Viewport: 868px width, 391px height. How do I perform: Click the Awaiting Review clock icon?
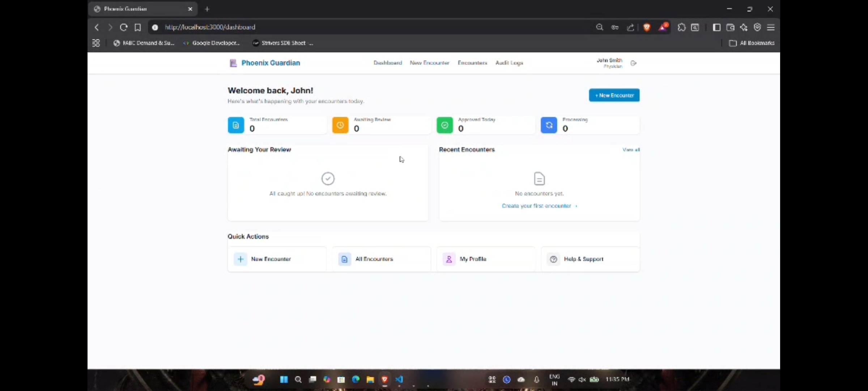340,125
